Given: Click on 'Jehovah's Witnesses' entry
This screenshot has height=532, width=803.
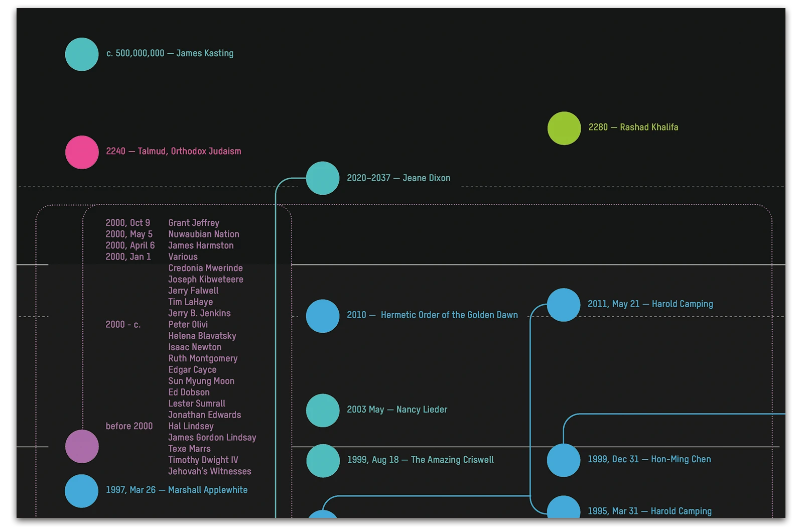Looking at the screenshot, I should (x=210, y=471).
